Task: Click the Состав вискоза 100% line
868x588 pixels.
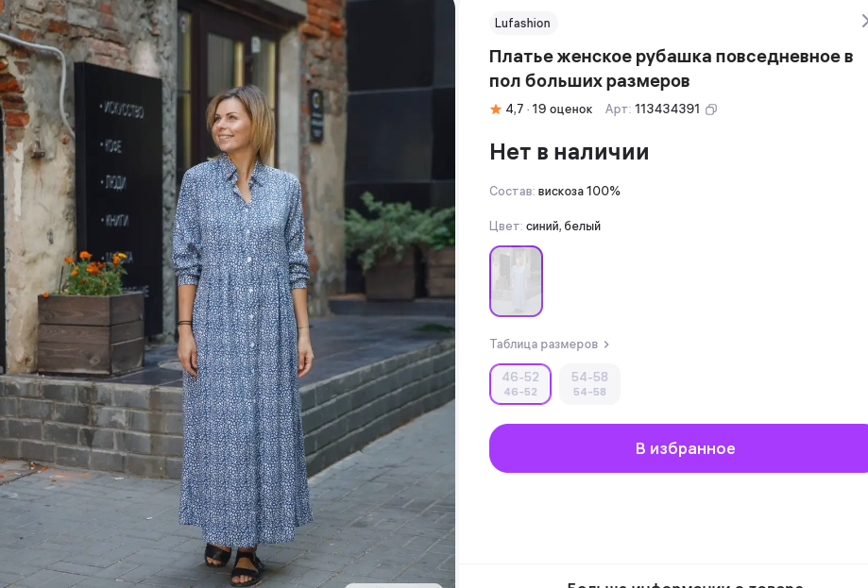Action: (554, 192)
